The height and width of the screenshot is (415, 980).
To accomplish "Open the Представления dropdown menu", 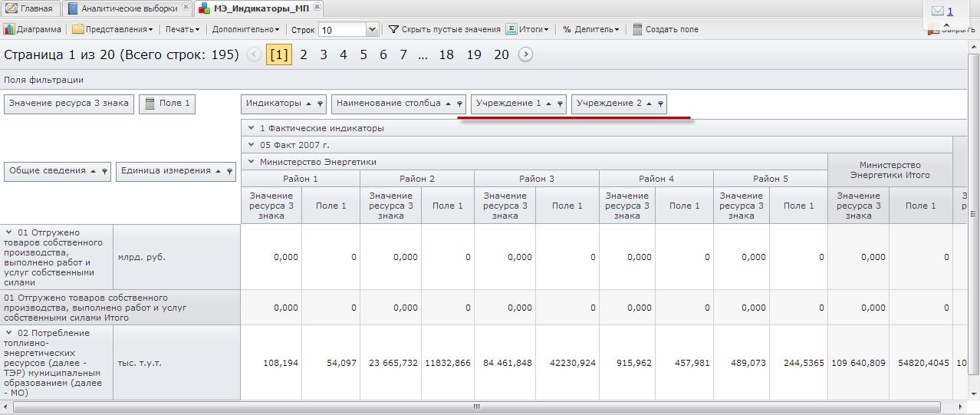I will [x=113, y=29].
